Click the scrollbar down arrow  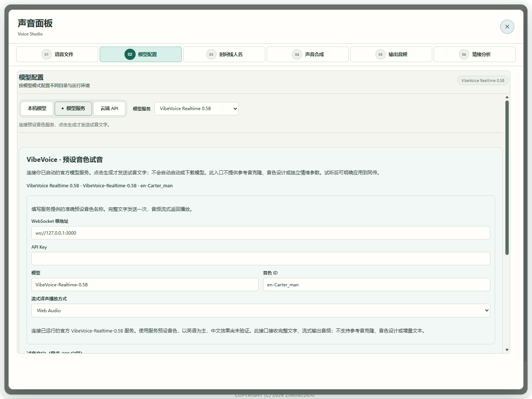(x=507, y=350)
